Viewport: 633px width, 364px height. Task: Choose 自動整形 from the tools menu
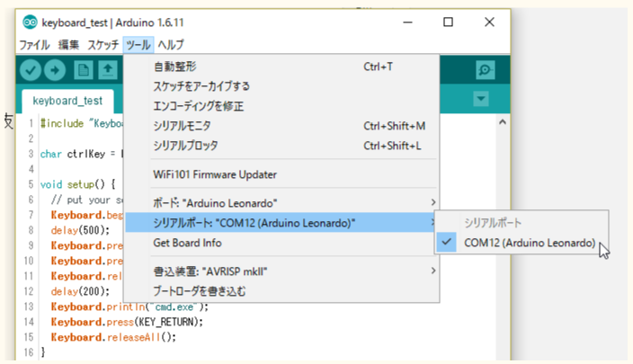point(281,67)
